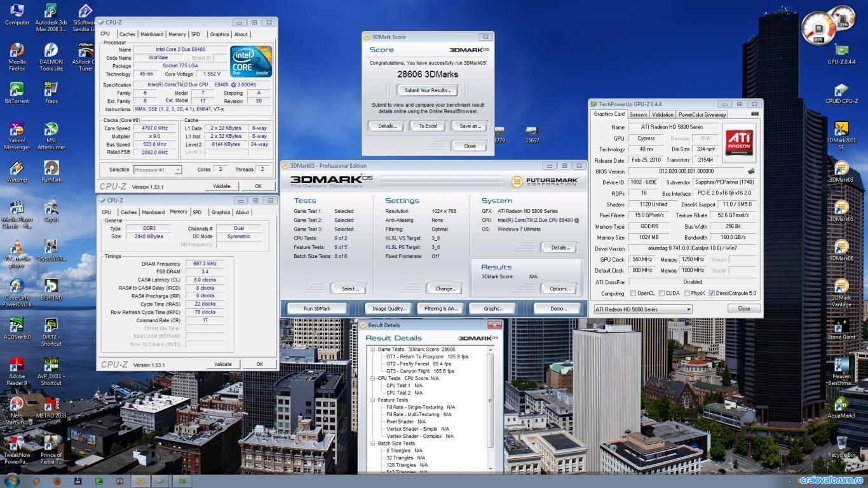868x488 pixels.
Task: Open the AquaMark3 desktop icon
Action: click(x=841, y=408)
